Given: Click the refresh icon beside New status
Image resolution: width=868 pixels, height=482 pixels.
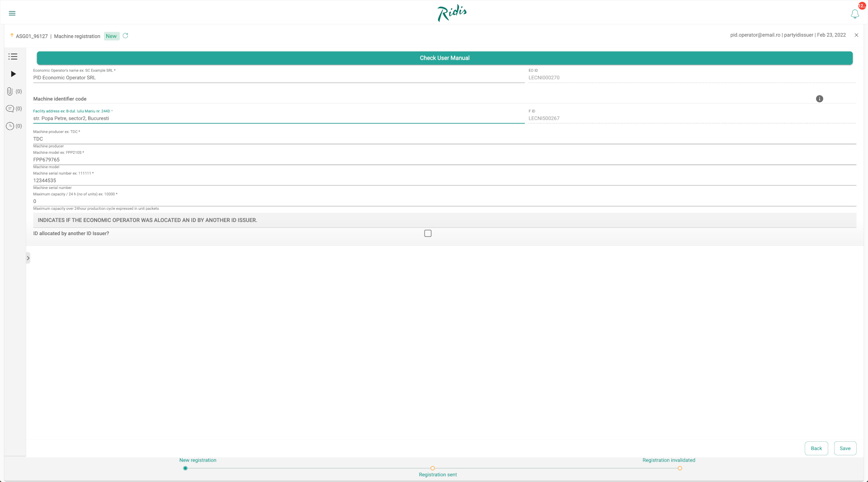Looking at the screenshot, I should [x=126, y=36].
